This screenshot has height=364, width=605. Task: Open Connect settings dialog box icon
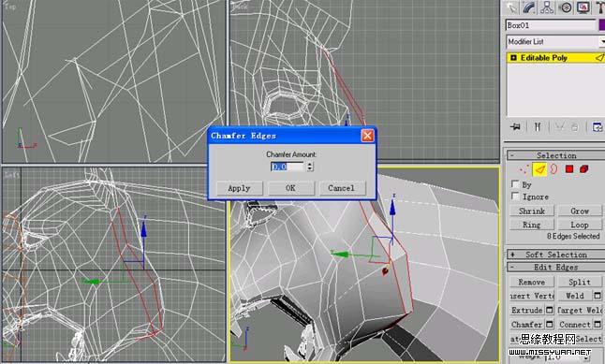(598, 325)
